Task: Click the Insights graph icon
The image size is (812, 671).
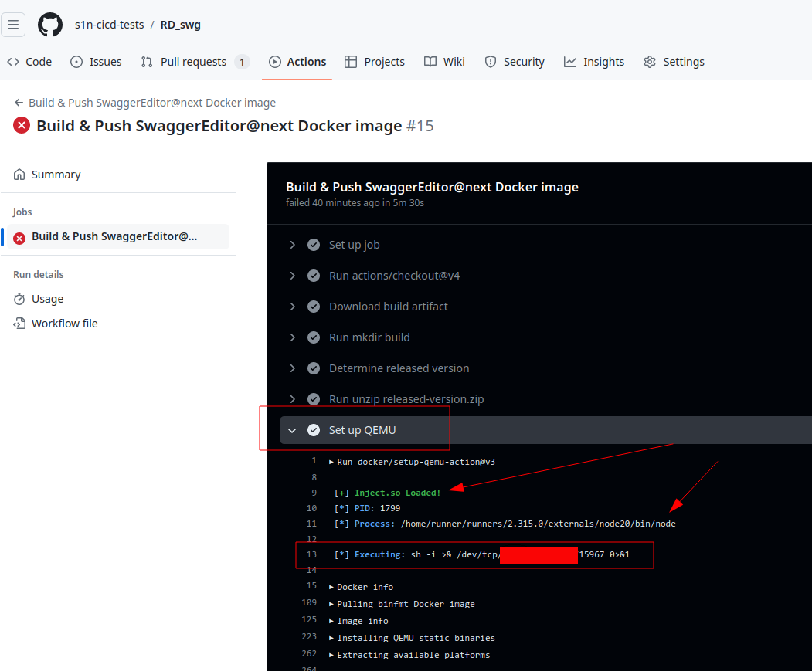Action: click(569, 62)
